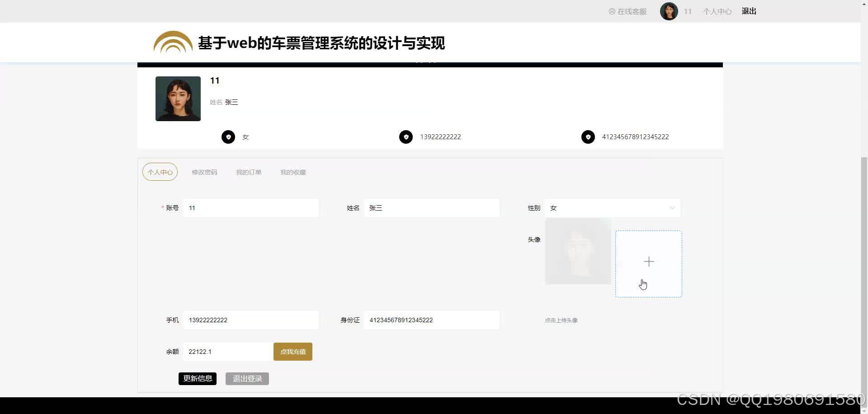Click inside the 手机 phone input field

point(251,320)
